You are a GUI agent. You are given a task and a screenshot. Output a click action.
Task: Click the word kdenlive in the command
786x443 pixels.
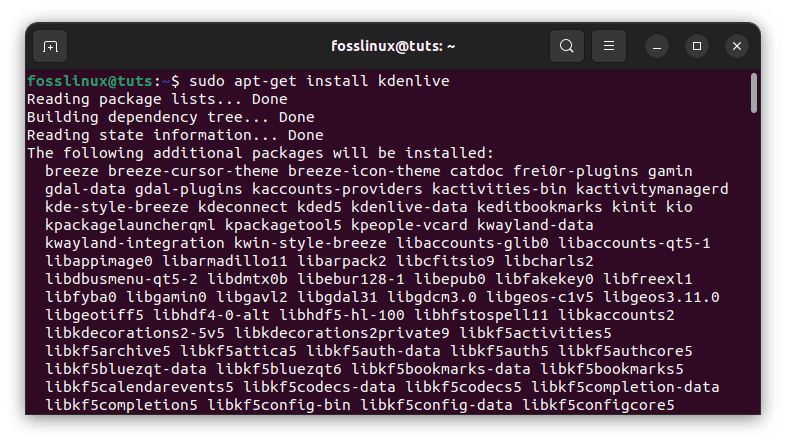pyautogui.click(x=414, y=81)
